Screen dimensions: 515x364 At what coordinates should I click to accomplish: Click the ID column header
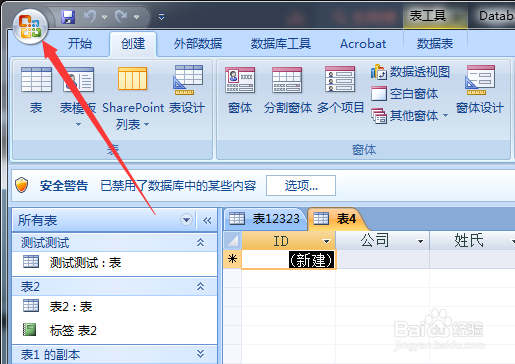tap(281, 241)
